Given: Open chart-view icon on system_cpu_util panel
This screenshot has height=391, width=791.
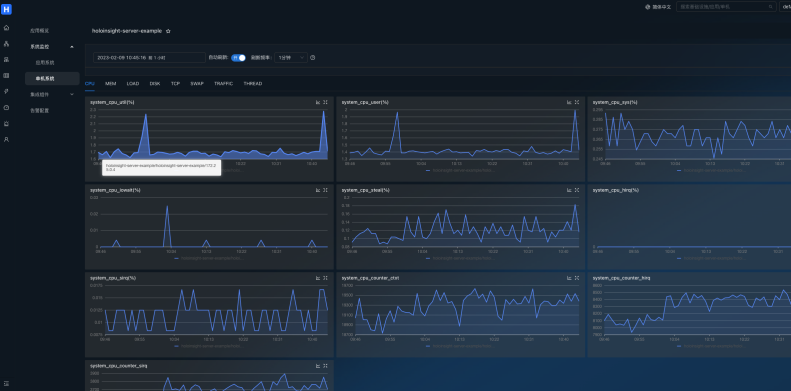Looking at the screenshot, I should 318,102.
